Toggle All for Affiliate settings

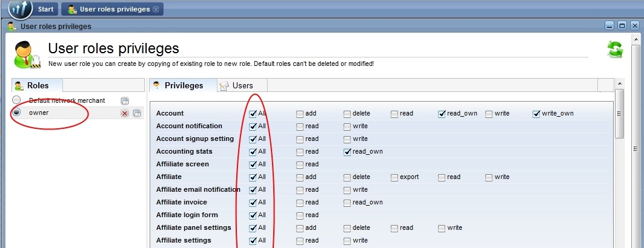coord(253,241)
